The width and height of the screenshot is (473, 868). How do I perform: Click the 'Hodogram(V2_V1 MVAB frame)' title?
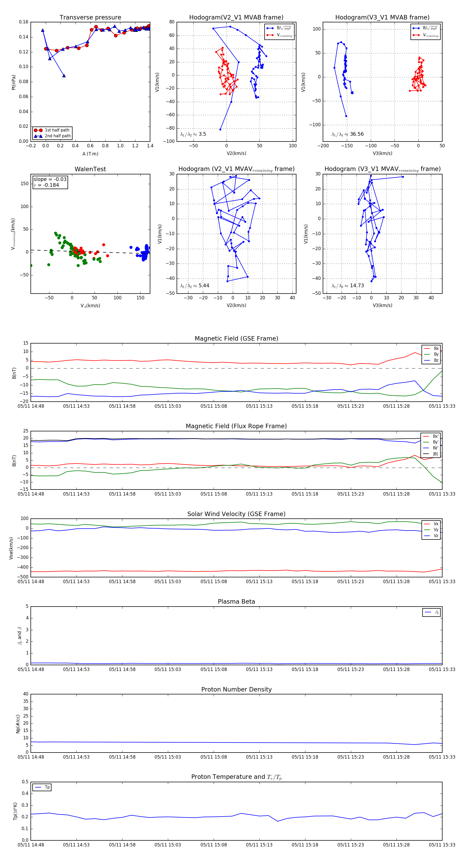point(236,18)
